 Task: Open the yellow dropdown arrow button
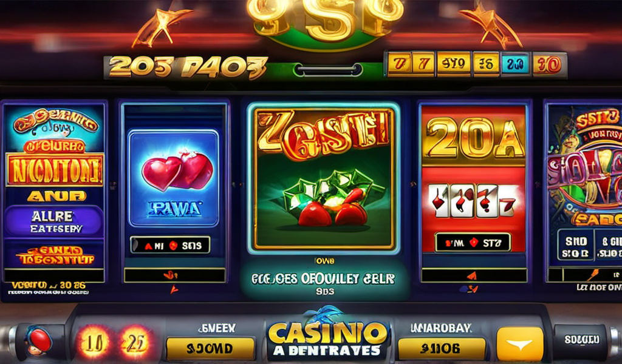point(520,344)
